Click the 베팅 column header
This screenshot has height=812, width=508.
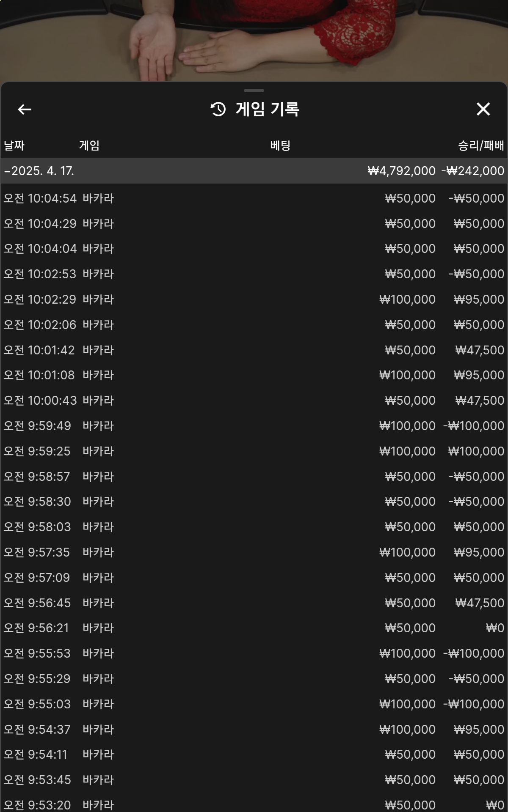[x=280, y=145]
